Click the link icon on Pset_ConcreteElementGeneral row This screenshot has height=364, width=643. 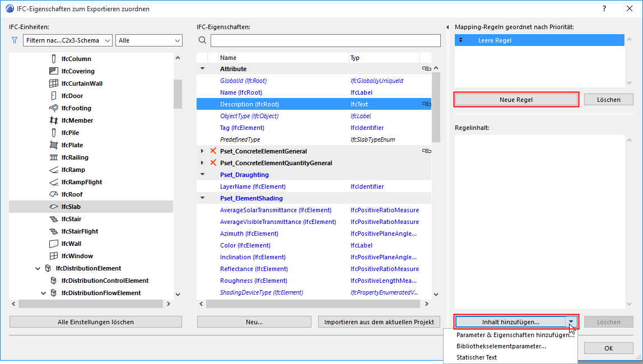[x=426, y=151]
